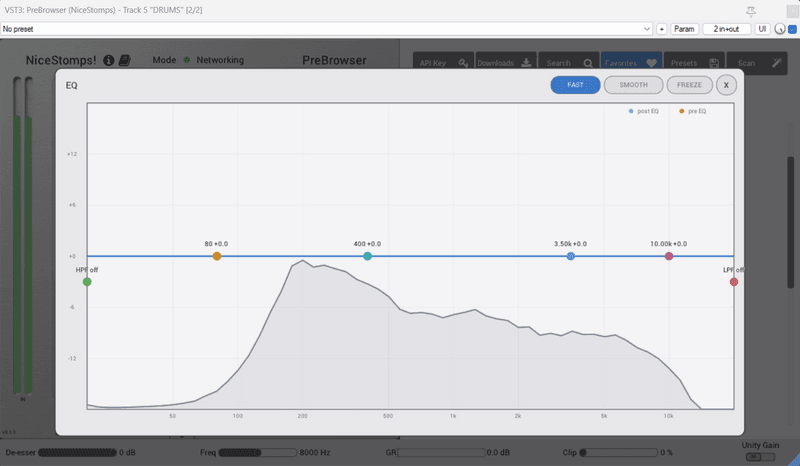The width and height of the screenshot is (800, 466).
Task: Adjust the Freq slider
Action: tap(258, 452)
